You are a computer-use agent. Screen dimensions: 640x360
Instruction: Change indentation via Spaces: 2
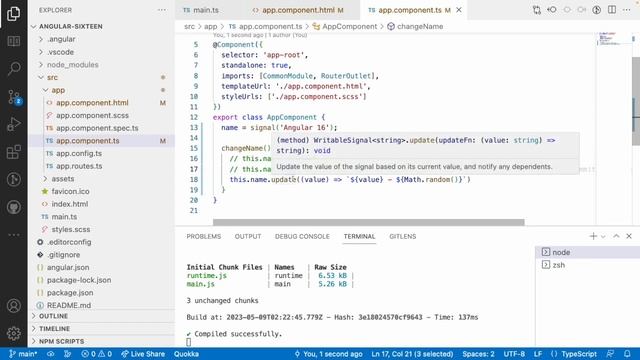(x=478, y=354)
